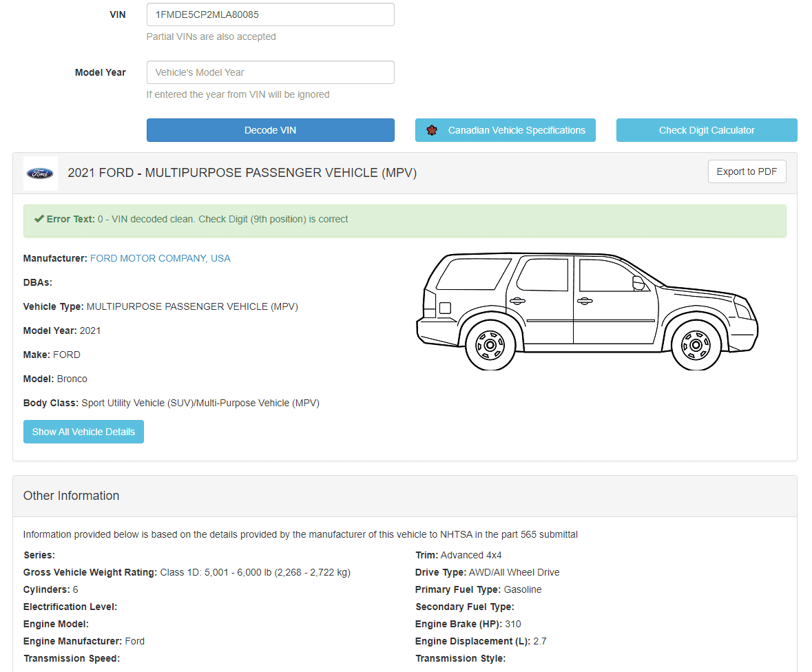Image resolution: width=812 pixels, height=672 pixels.
Task: Click the 'VIN decoded clean' error text
Action: pyautogui.click(x=222, y=219)
